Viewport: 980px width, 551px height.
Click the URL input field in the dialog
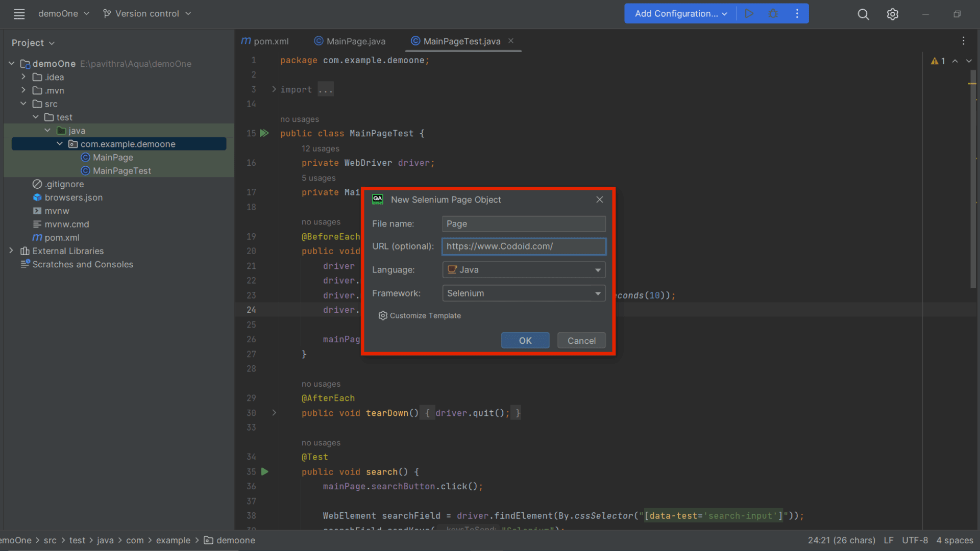click(523, 246)
